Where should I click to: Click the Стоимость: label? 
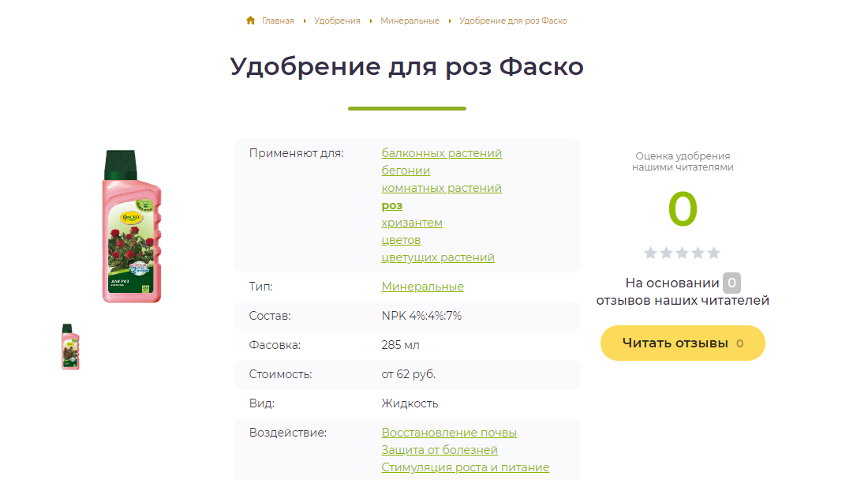pos(280,375)
